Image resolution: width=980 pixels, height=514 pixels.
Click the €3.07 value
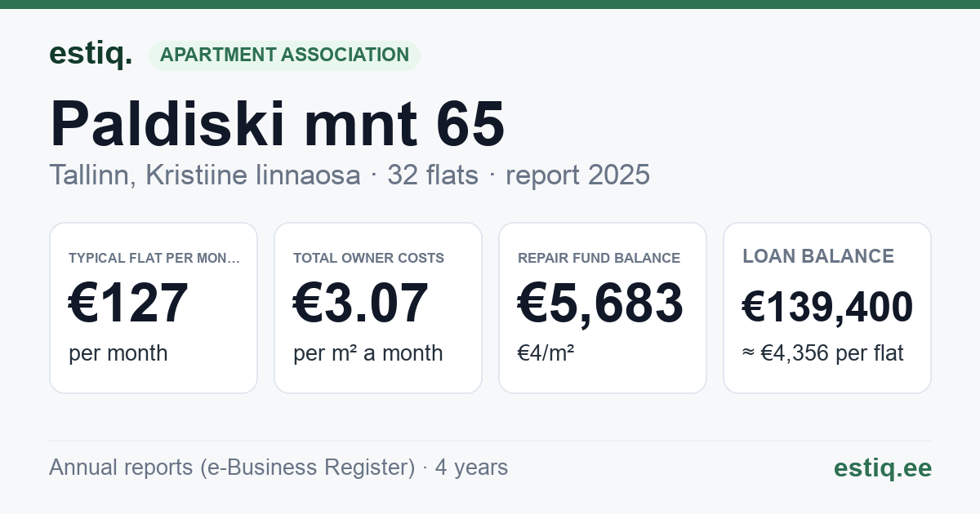(361, 303)
